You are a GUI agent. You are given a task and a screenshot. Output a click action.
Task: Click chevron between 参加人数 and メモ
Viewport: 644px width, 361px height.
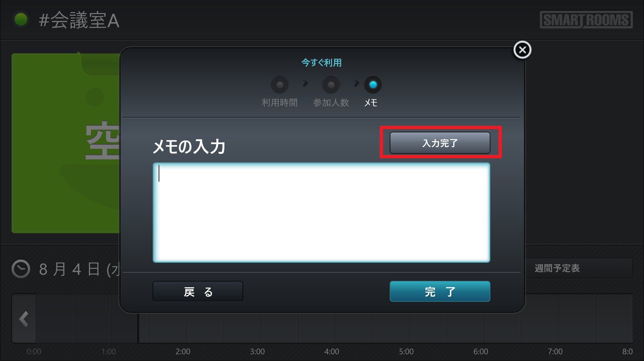pos(356,83)
